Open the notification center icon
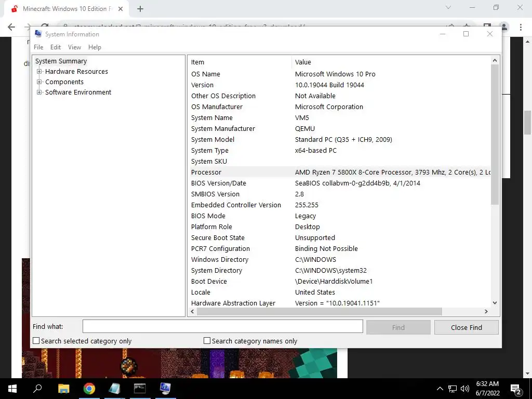Viewport: 532px width, 399px height. tap(516, 389)
